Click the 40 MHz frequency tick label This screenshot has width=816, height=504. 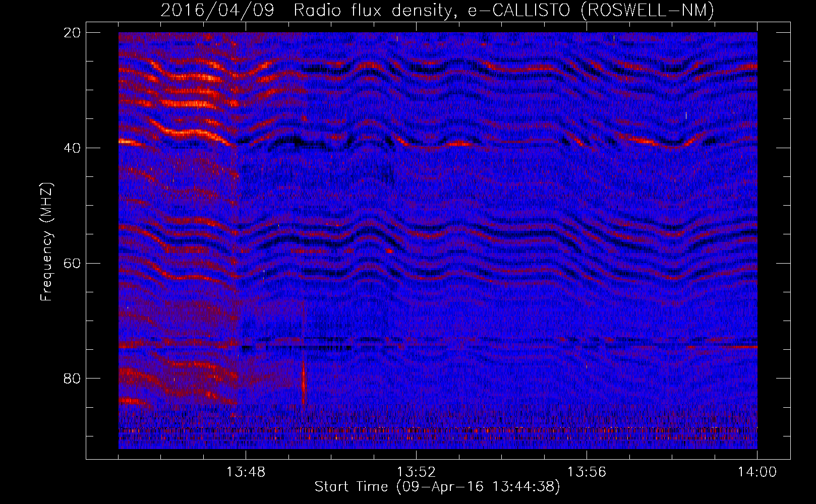coord(72,148)
